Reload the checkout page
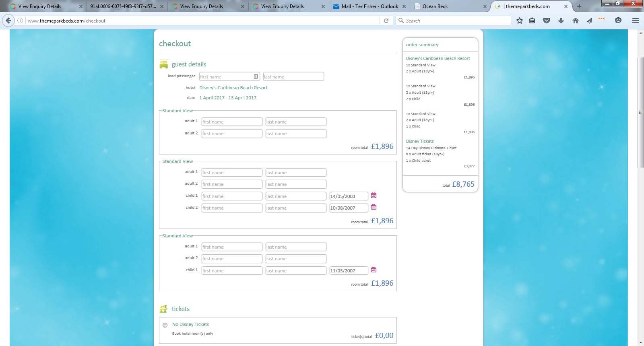 (386, 21)
